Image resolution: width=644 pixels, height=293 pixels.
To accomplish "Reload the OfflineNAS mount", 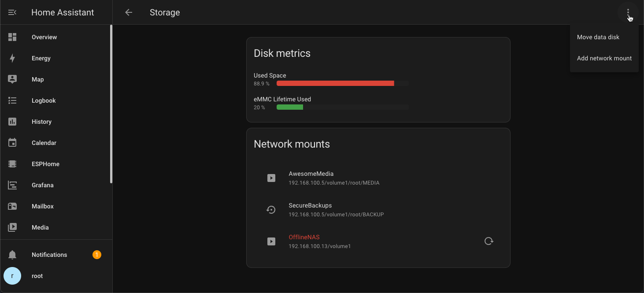I will coord(489,241).
